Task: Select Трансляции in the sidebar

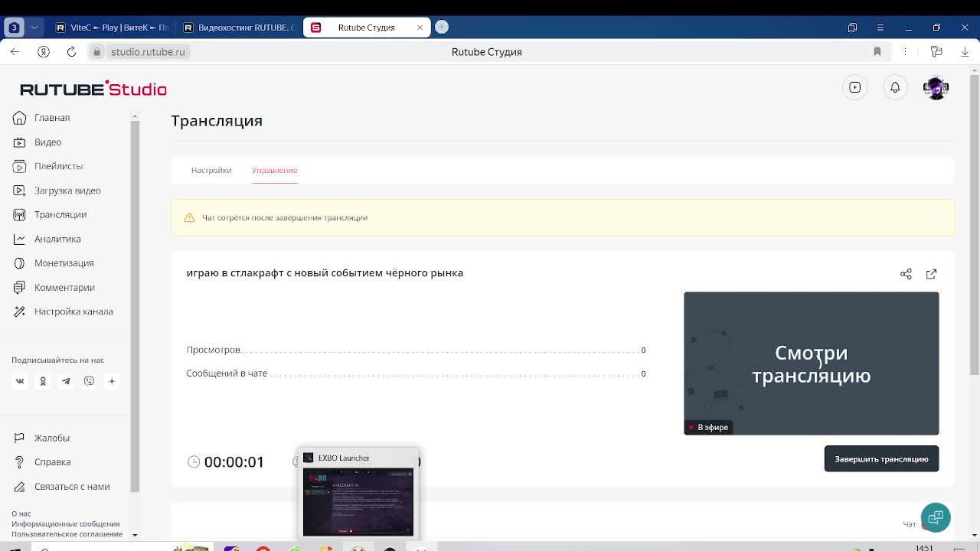Action: (60, 215)
